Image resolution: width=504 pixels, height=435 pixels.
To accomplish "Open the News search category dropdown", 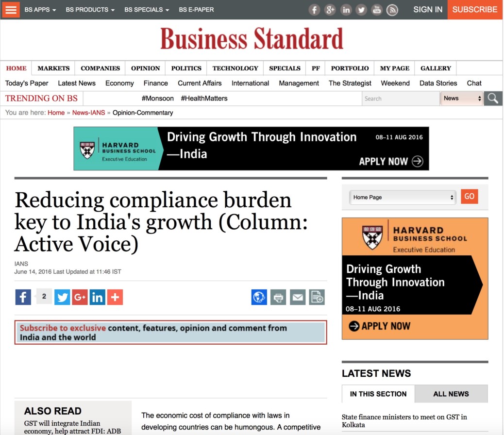I will (x=462, y=99).
